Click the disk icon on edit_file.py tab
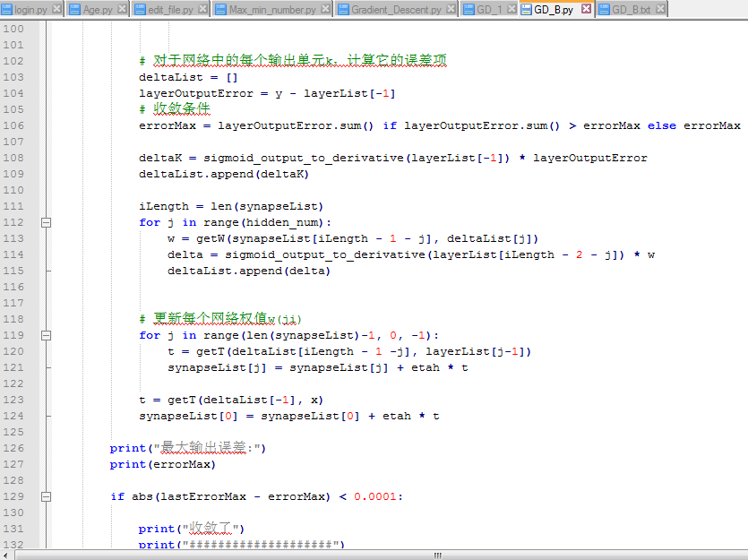This screenshot has height=560, width=748. click(x=140, y=10)
